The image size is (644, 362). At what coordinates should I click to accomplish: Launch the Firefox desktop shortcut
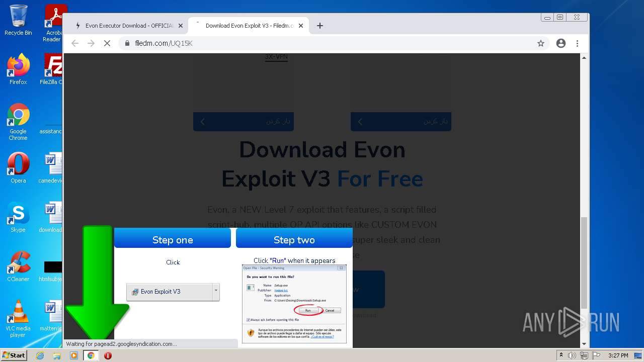click(x=18, y=69)
